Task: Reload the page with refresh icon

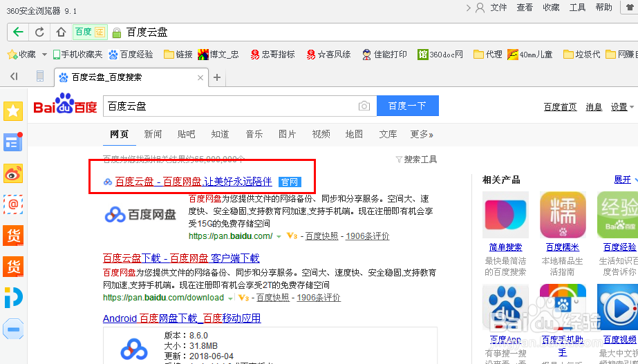Action: pyautogui.click(x=39, y=32)
